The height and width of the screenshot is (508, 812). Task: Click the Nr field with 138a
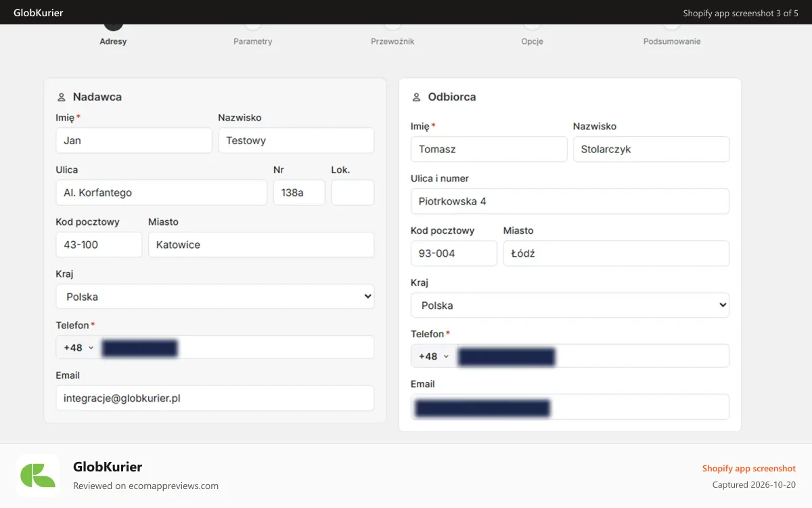299,192
